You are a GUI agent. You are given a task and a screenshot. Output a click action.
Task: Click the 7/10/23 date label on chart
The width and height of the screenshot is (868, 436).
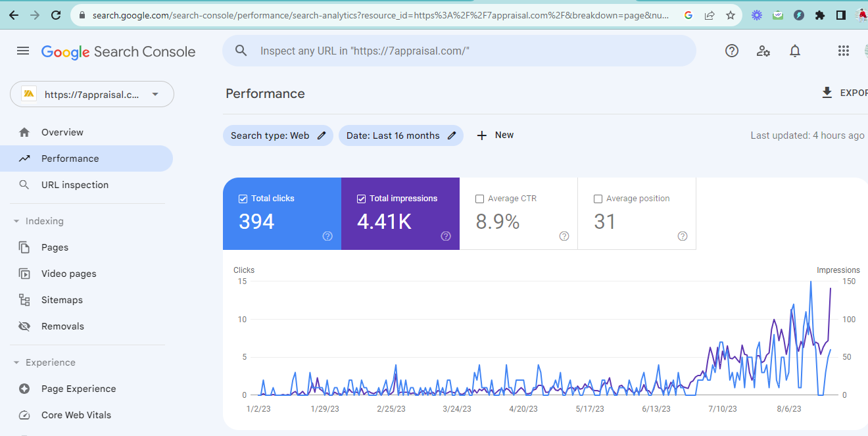(721, 408)
